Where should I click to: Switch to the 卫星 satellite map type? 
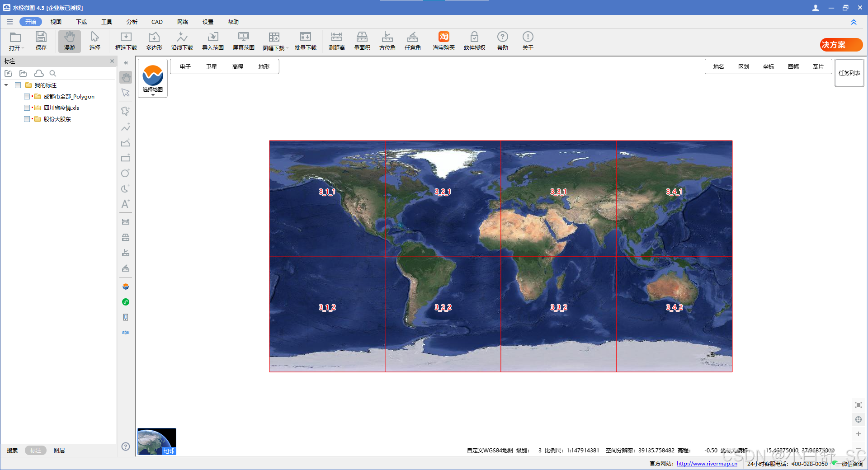(212, 66)
